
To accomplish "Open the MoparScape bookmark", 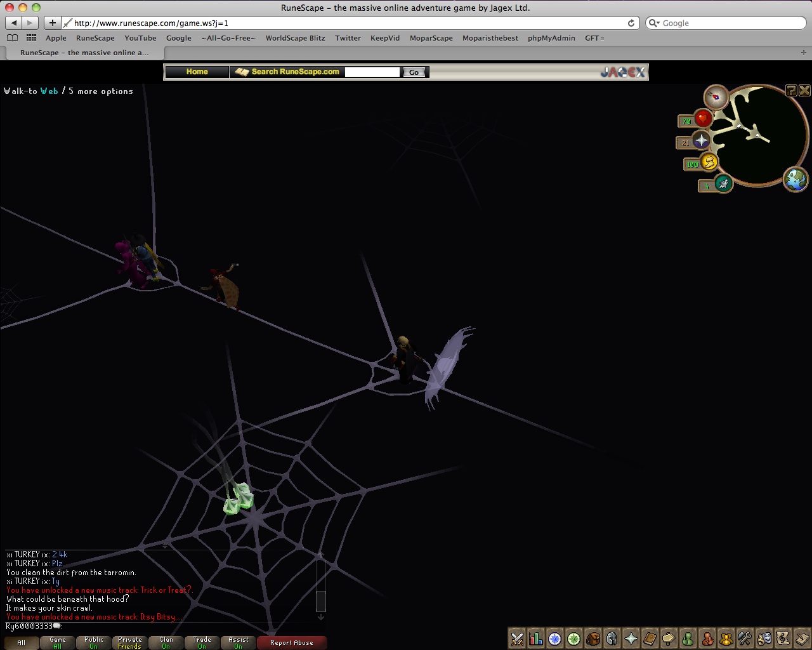I will 431,38.
